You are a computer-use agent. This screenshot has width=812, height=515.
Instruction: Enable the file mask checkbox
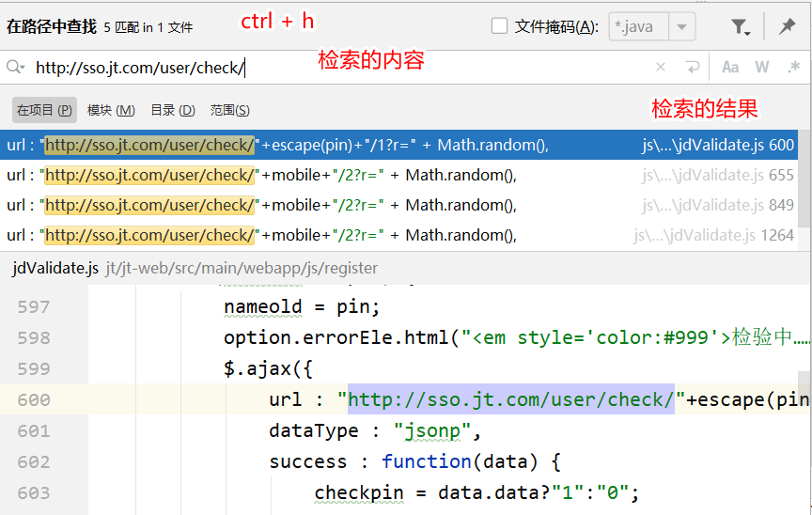[x=499, y=26]
